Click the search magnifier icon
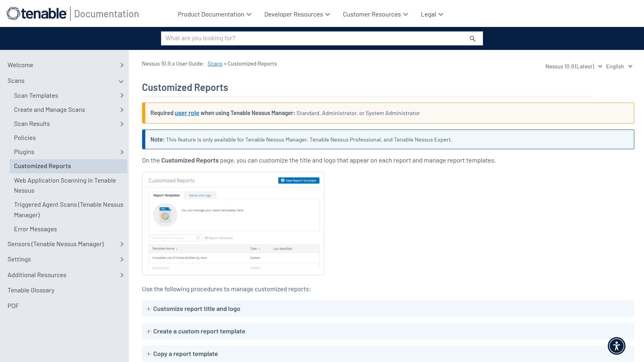Image resolution: width=644 pixels, height=362 pixels. 473,39
